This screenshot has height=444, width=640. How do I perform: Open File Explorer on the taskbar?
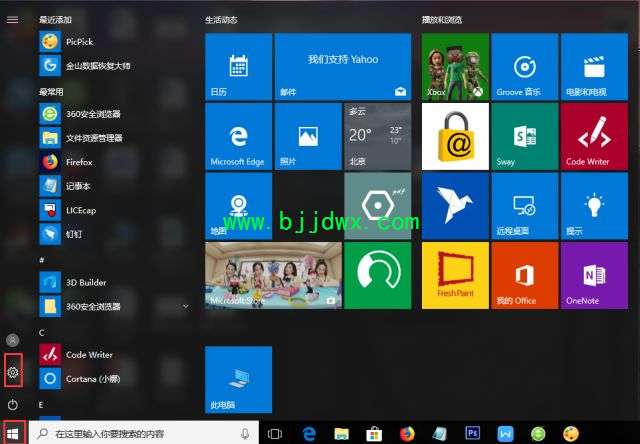[341, 433]
